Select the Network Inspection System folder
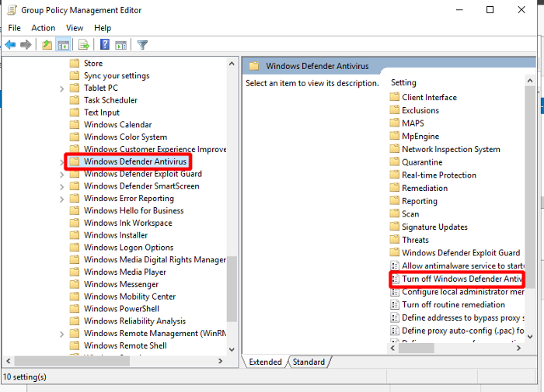Image resolution: width=544 pixels, height=392 pixels. click(x=451, y=149)
